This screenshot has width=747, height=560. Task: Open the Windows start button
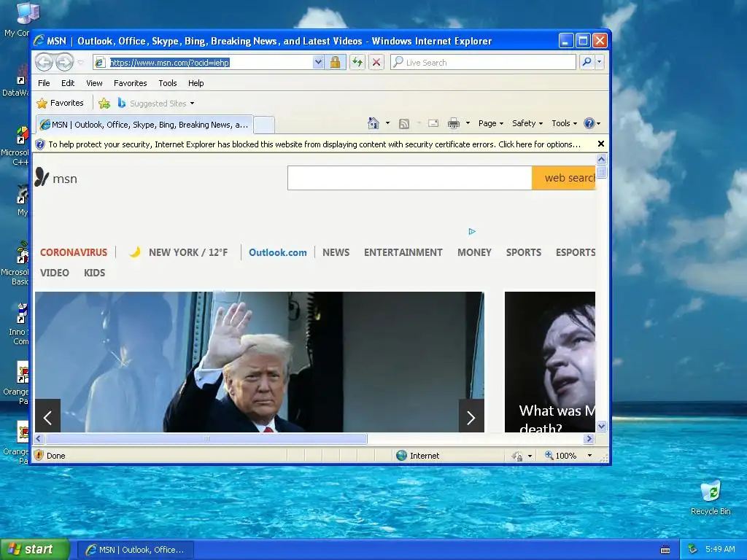point(34,550)
